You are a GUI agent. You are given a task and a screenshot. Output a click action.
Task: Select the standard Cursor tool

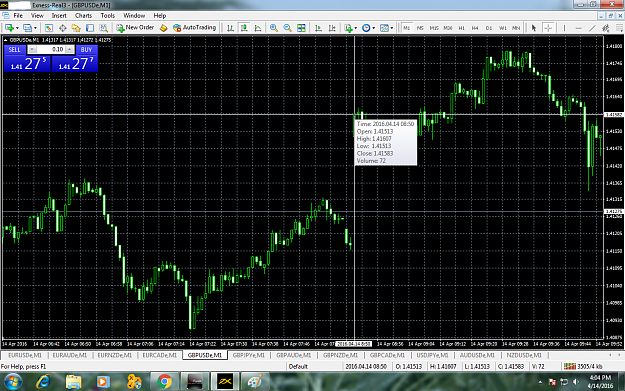pos(534,28)
